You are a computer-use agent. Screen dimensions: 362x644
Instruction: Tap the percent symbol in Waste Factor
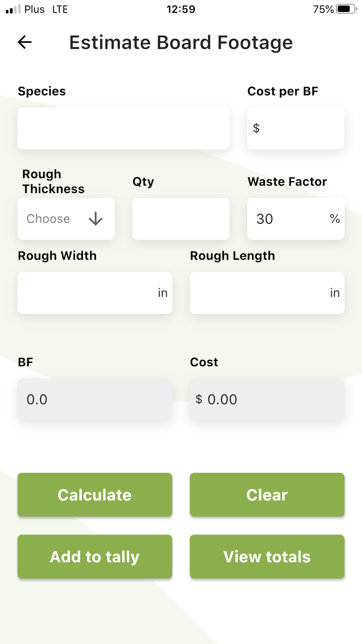pos(335,219)
